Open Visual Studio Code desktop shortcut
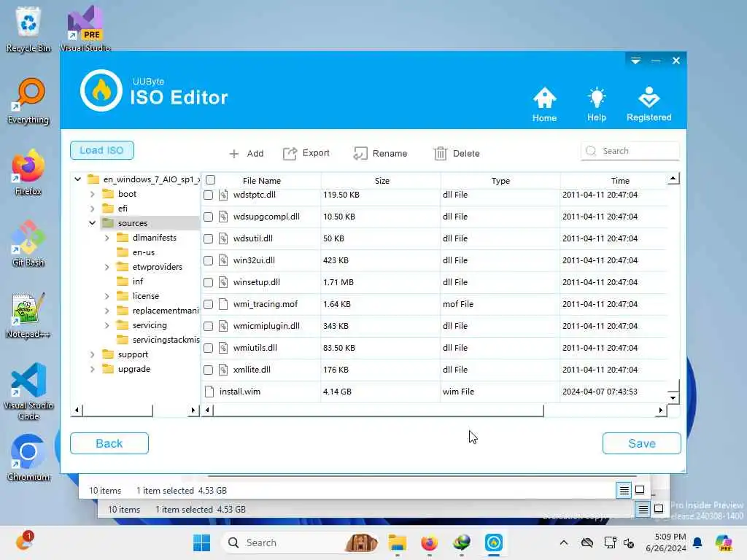This screenshot has height=560, width=747. point(28,392)
